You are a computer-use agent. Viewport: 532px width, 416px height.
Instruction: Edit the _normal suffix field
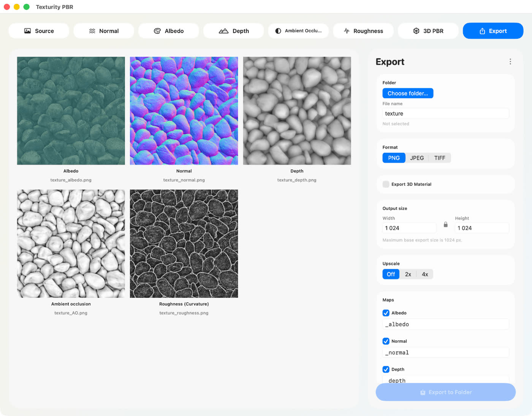pos(446,352)
